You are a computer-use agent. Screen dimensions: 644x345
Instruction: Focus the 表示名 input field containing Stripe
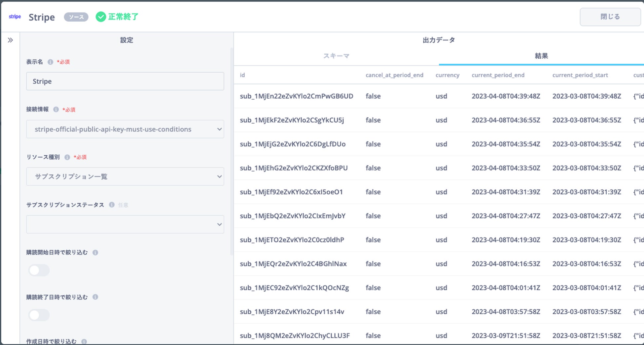(125, 81)
